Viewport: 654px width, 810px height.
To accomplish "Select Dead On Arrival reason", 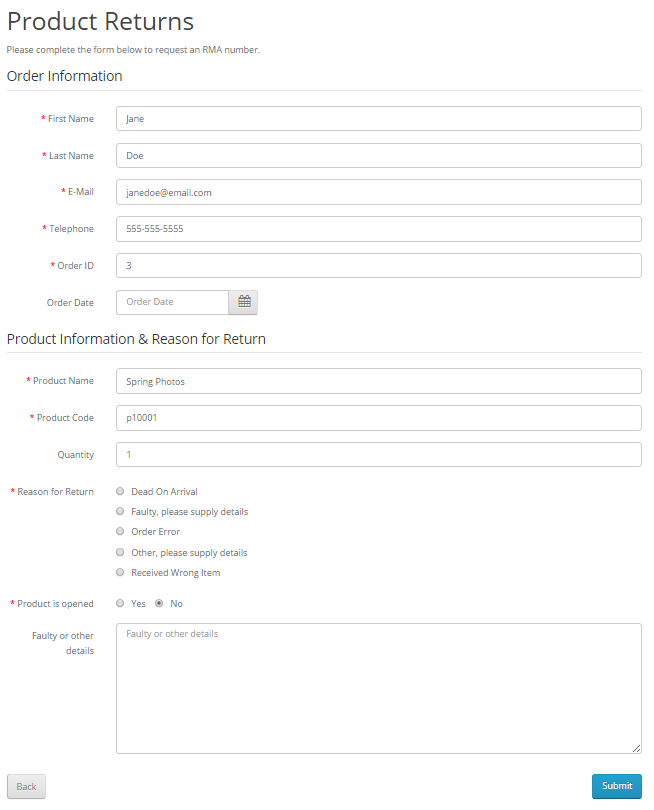I will (x=120, y=491).
